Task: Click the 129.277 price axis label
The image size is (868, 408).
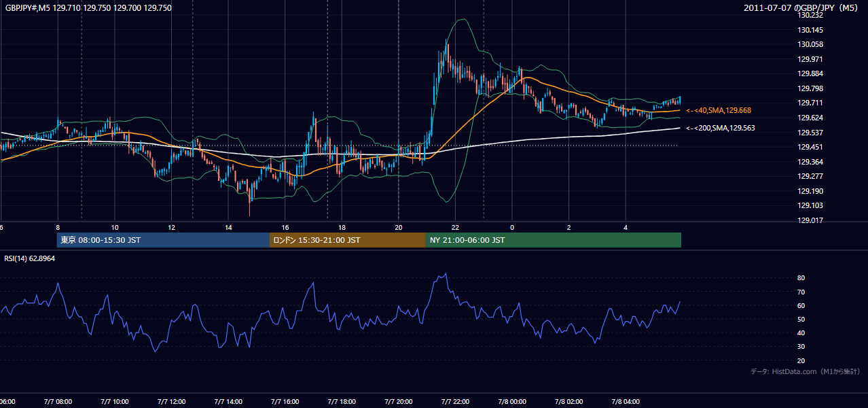Action: (810, 177)
